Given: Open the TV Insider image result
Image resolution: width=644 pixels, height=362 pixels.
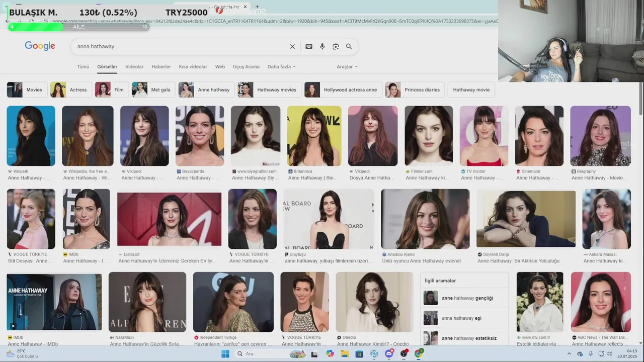Looking at the screenshot, I should pyautogui.click(x=484, y=136).
